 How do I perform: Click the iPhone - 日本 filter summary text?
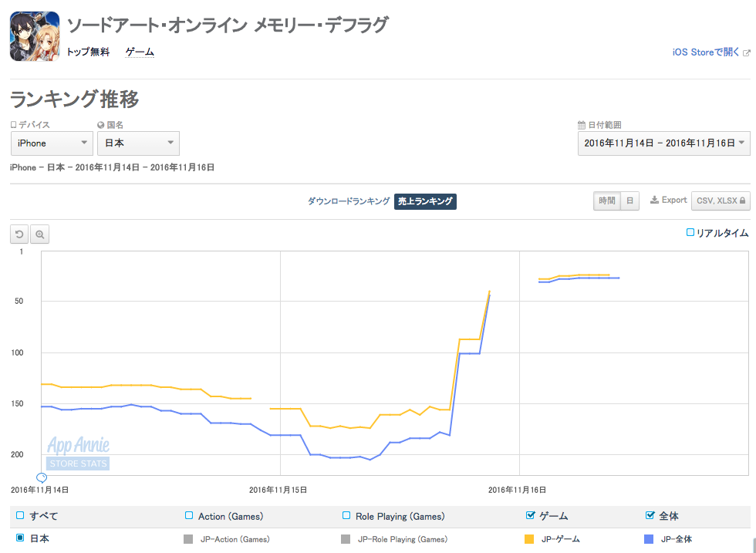113,168
